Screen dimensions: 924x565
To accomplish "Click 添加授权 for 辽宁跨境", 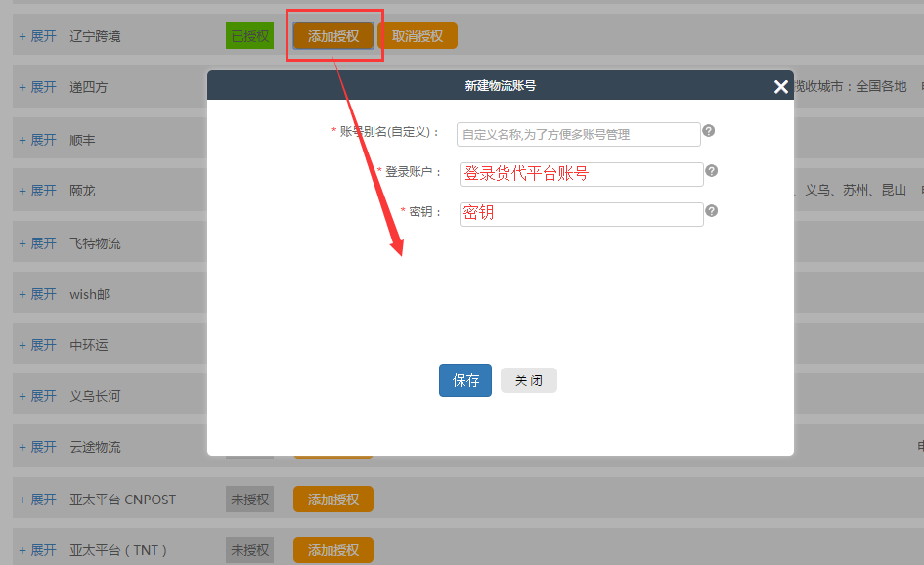I will [x=333, y=36].
